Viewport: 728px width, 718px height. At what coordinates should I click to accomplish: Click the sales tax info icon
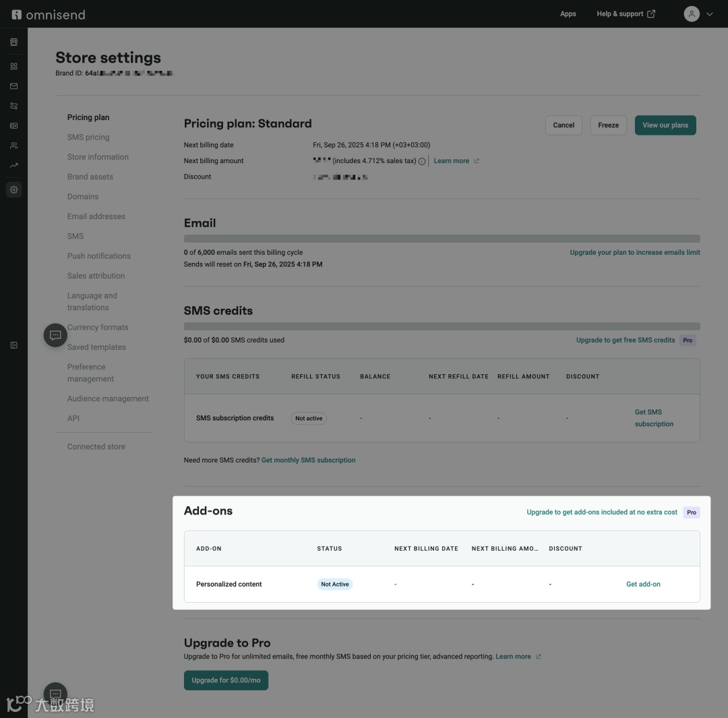click(421, 161)
